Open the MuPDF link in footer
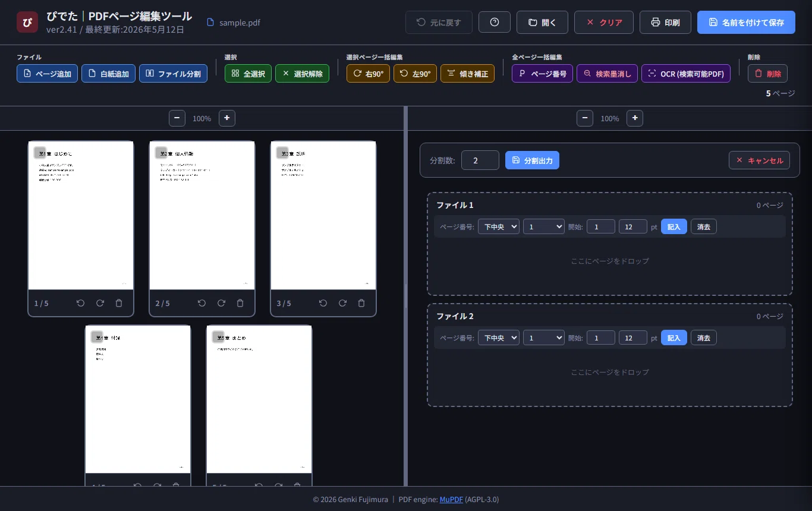 coord(451,500)
